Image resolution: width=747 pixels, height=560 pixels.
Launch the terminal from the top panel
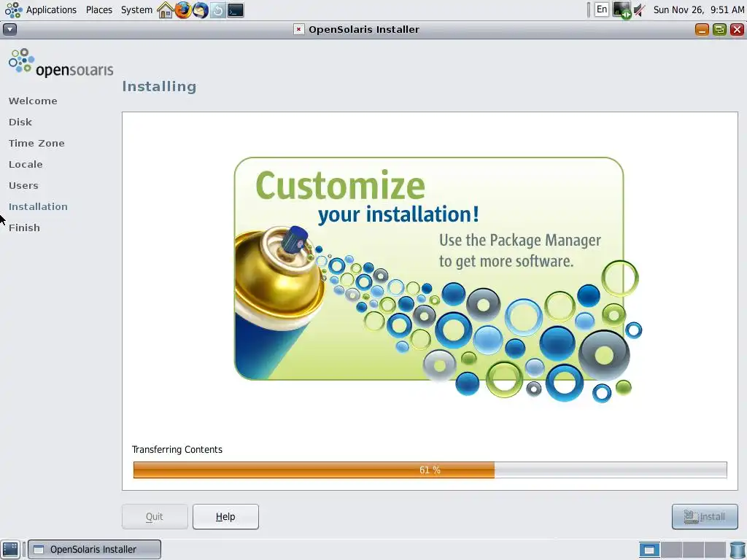[236, 10]
